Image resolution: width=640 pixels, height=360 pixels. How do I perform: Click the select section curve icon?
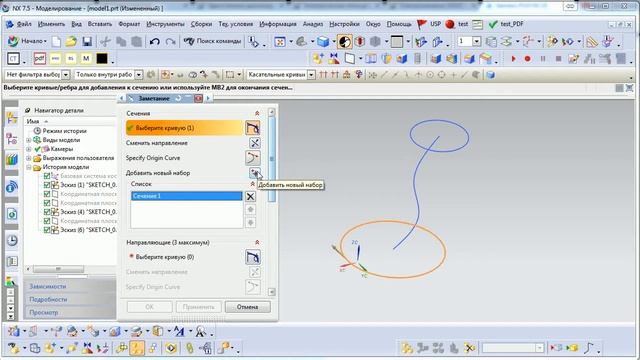click(253, 128)
